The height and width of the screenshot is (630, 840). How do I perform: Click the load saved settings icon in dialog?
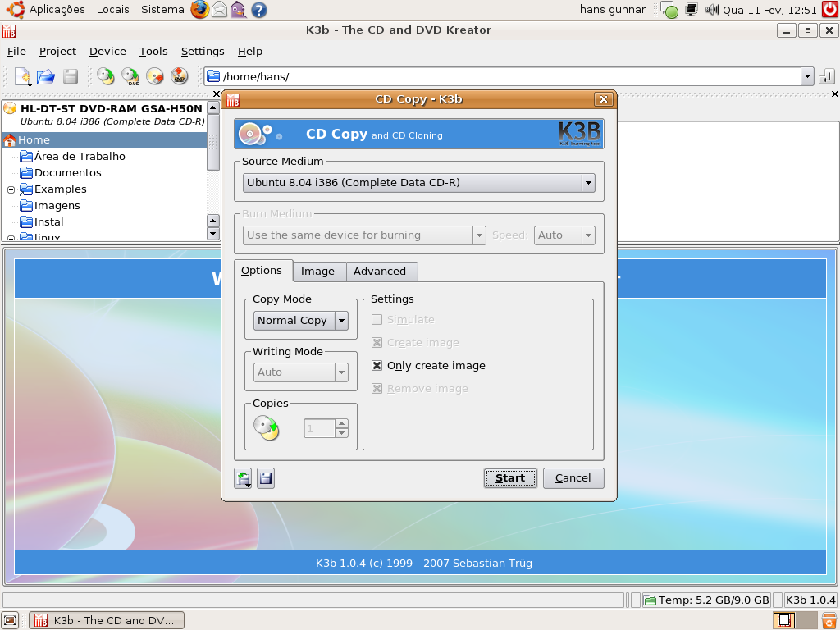click(243, 478)
